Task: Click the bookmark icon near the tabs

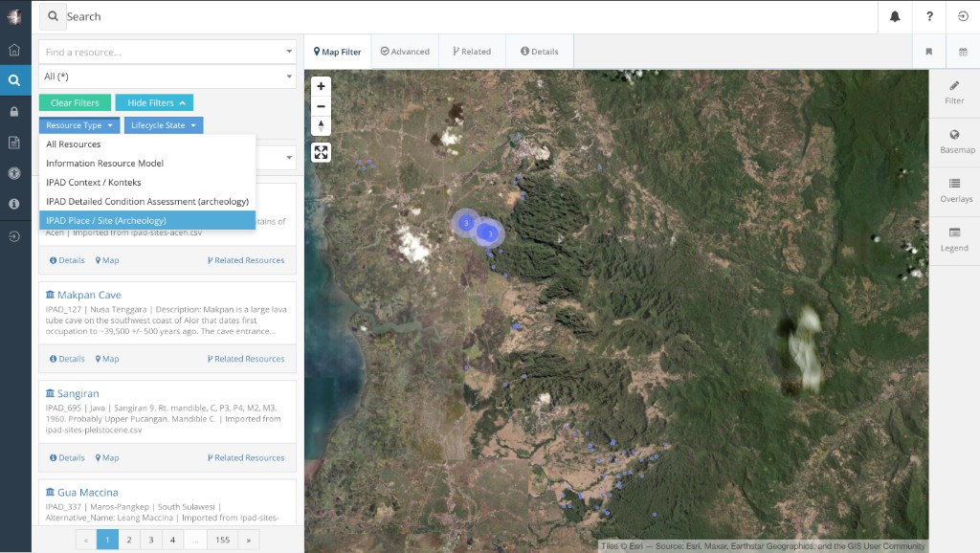Action: pyautogui.click(x=928, y=52)
